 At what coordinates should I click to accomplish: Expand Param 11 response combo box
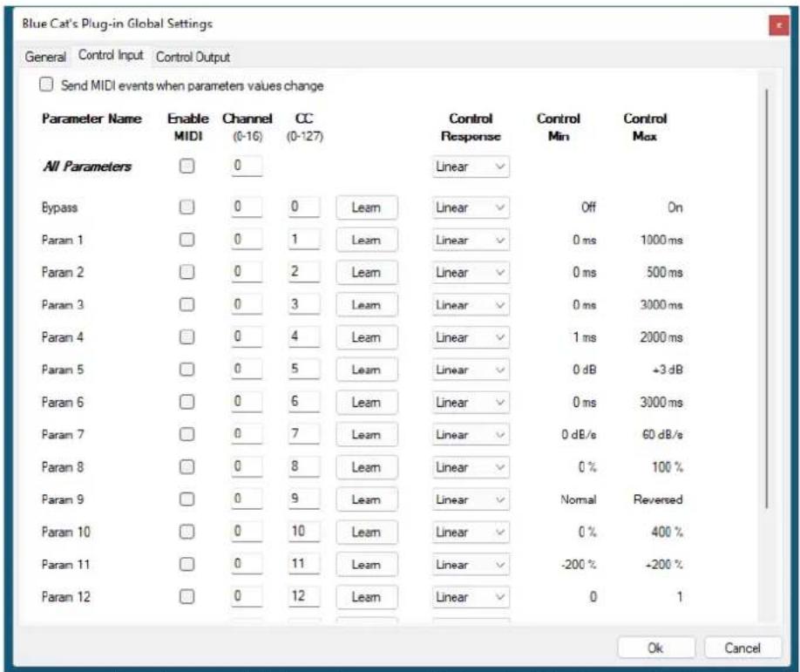click(x=471, y=564)
